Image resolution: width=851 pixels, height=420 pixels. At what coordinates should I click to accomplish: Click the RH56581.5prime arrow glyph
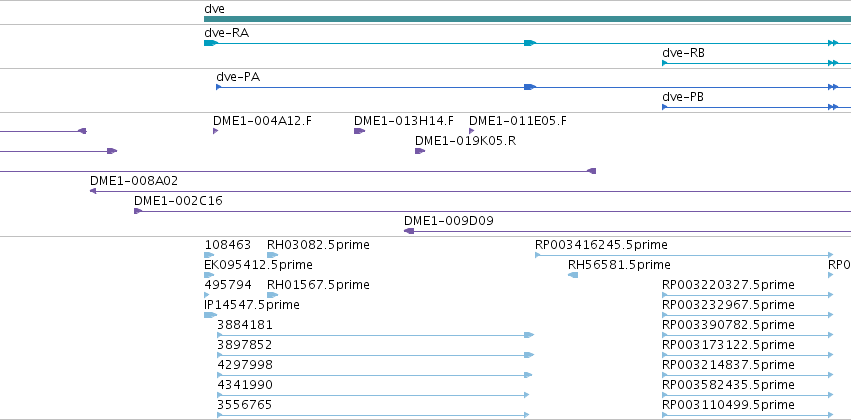(573, 275)
